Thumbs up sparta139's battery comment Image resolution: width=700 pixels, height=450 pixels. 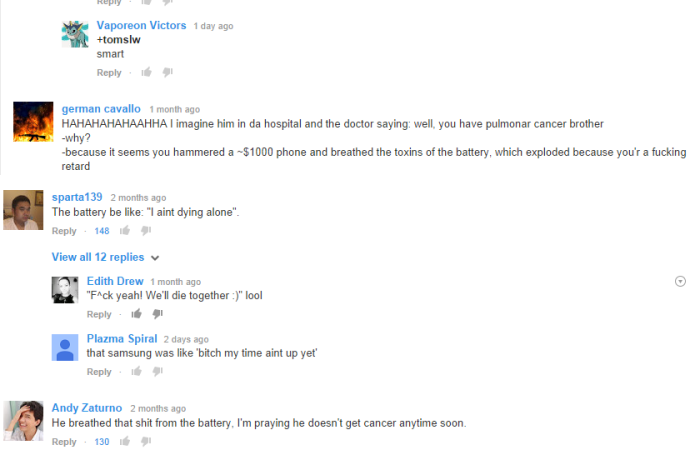point(125,230)
